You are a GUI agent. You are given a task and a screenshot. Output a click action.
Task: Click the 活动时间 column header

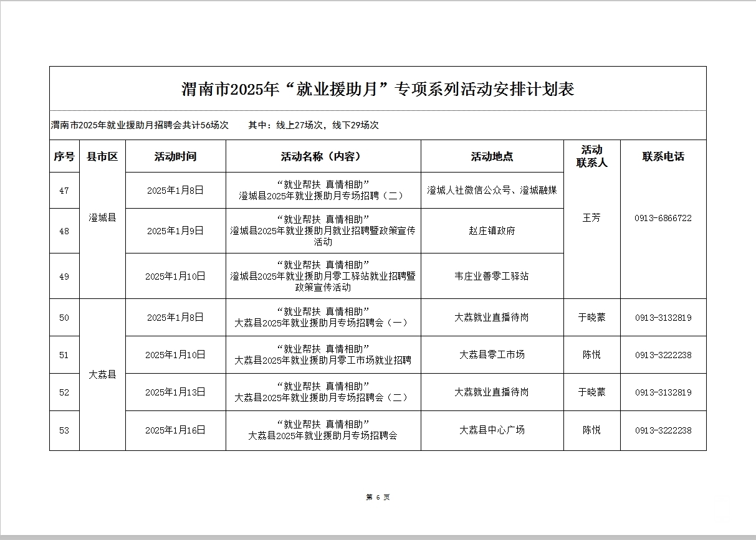point(175,156)
